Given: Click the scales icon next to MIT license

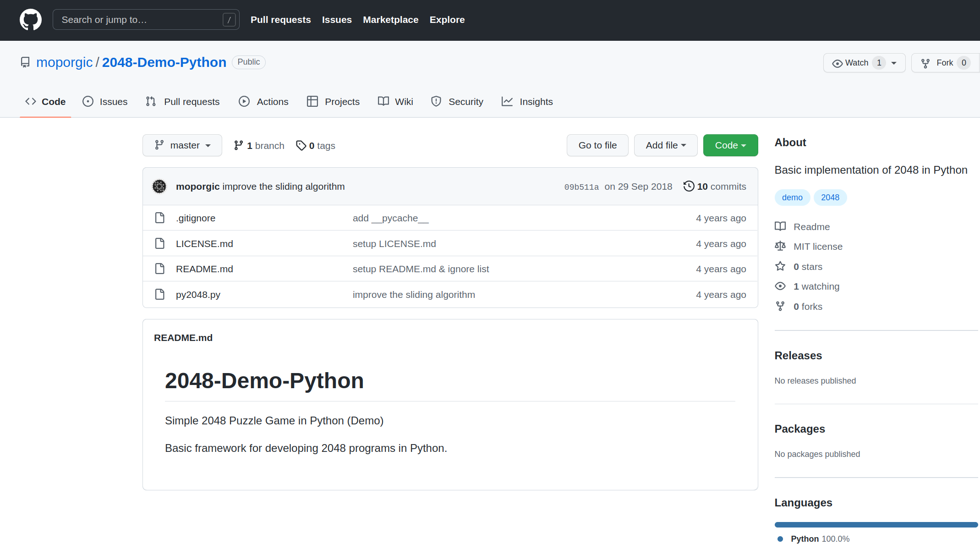Looking at the screenshot, I should (x=780, y=246).
